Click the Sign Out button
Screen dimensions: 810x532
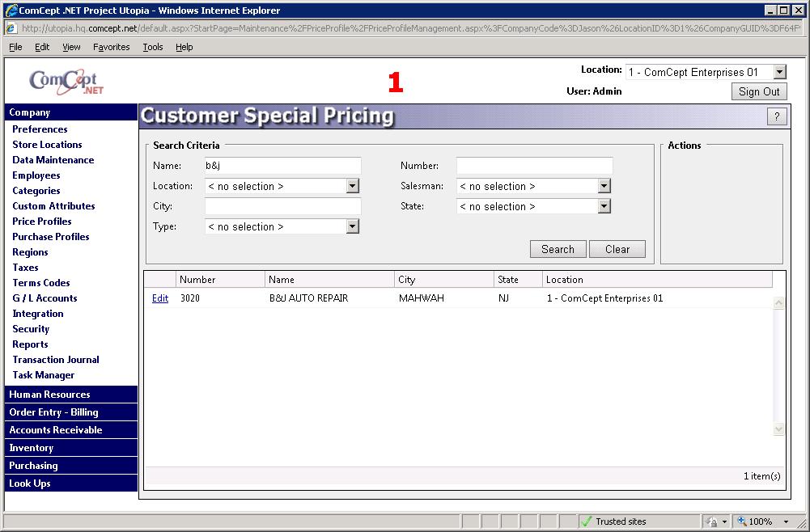click(759, 91)
